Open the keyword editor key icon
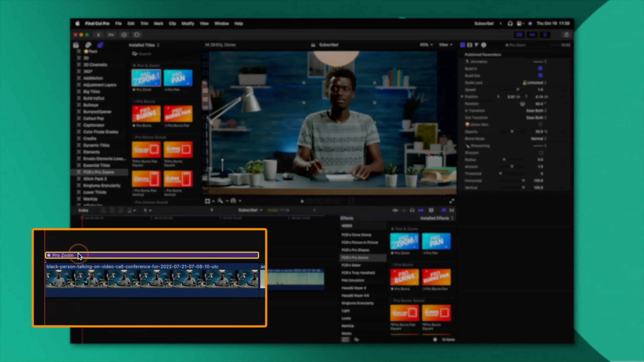This screenshot has height=362, width=644. 111,35
